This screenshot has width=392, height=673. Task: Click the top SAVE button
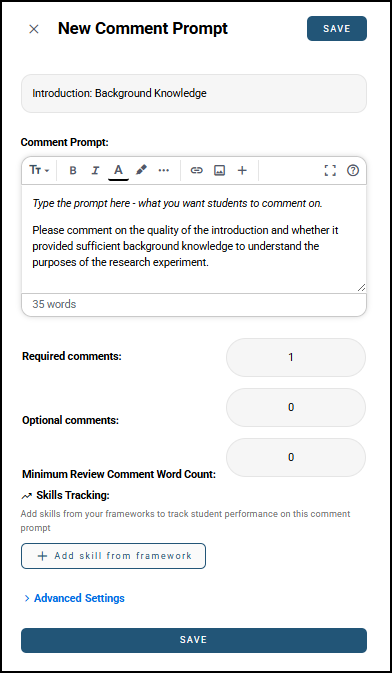click(337, 29)
